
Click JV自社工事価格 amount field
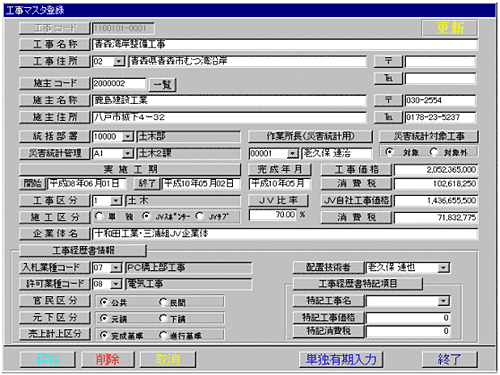point(436,201)
